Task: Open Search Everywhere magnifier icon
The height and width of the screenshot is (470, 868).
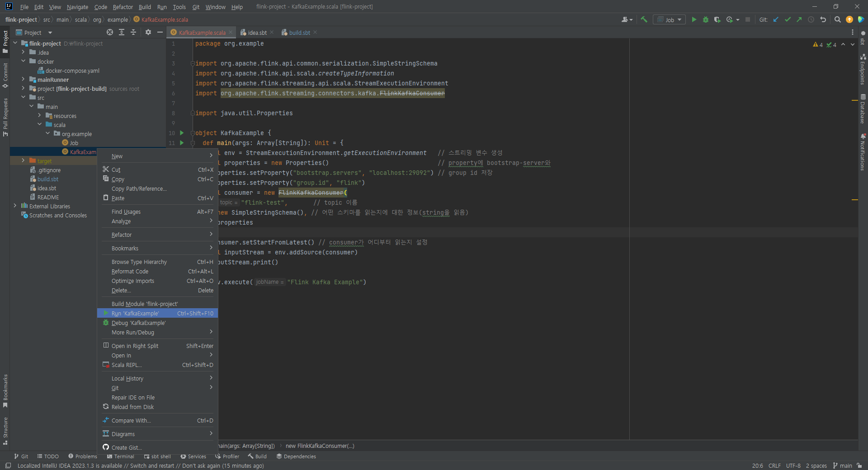Action: (x=837, y=19)
